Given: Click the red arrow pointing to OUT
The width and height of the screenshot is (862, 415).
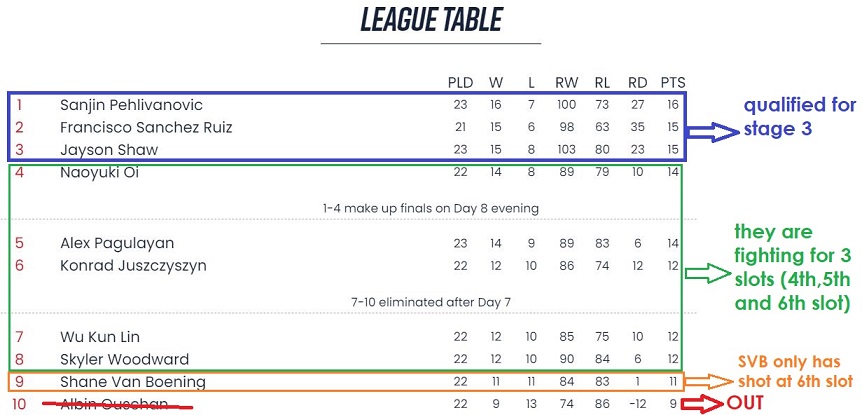Looking at the screenshot, I should pyautogui.click(x=703, y=405).
